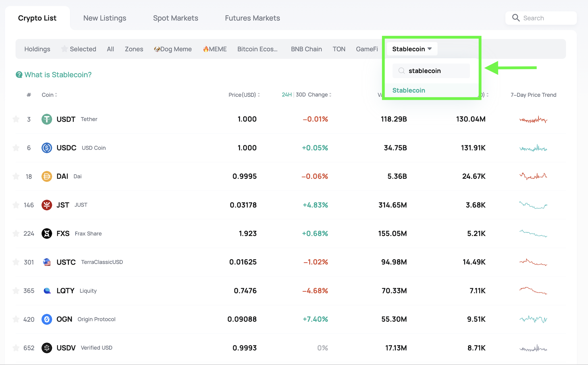Filter by GameFi category
The image size is (588, 365).
pyautogui.click(x=367, y=49)
